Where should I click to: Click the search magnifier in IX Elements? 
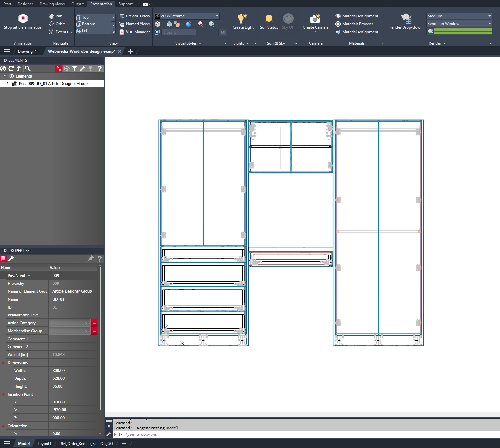click(x=28, y=68)
